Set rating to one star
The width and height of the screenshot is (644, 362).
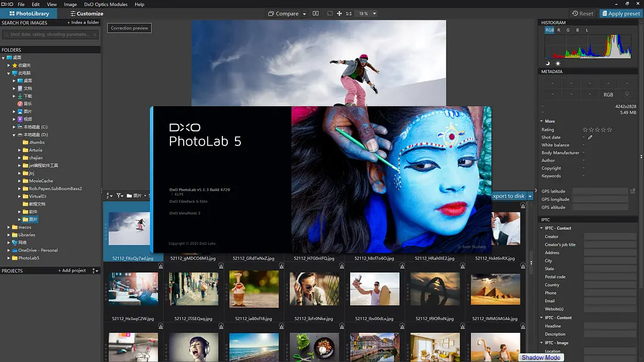click(586, 129)
